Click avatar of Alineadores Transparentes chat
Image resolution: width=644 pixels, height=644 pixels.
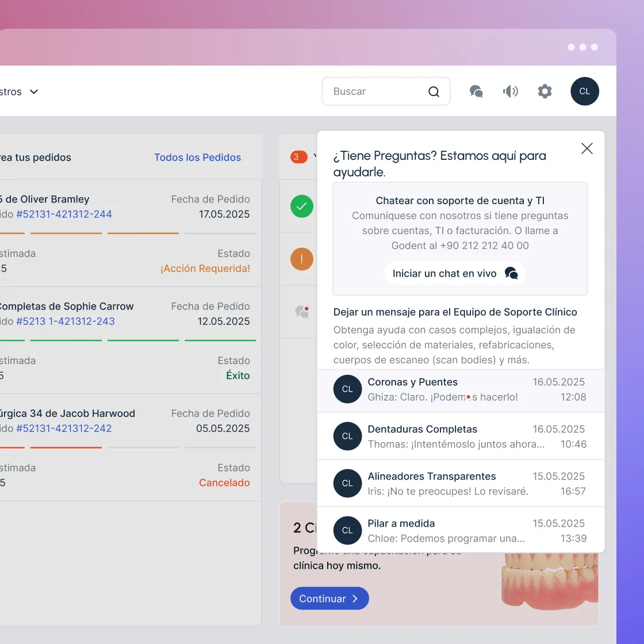[347, 484]
